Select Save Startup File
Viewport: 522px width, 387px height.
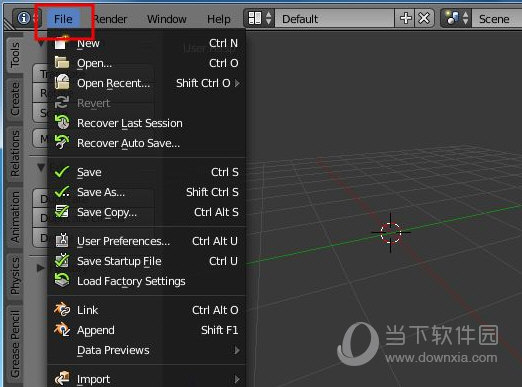(147, 261)
